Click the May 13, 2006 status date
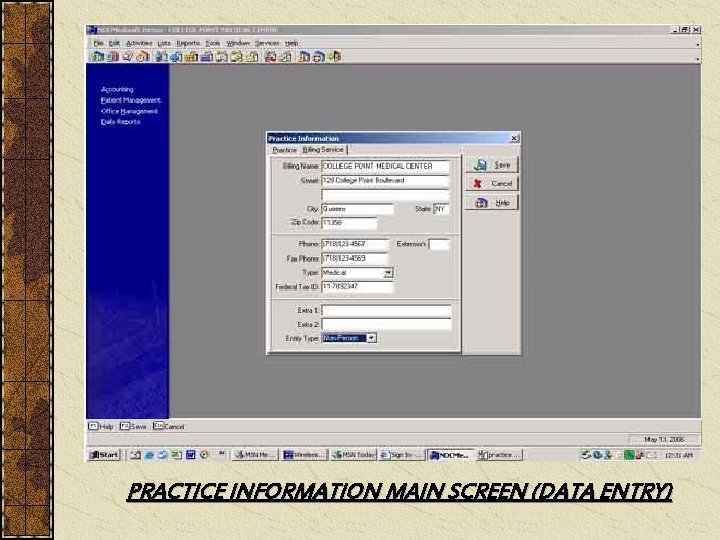The image size is (720, 540). click(664, 439)
